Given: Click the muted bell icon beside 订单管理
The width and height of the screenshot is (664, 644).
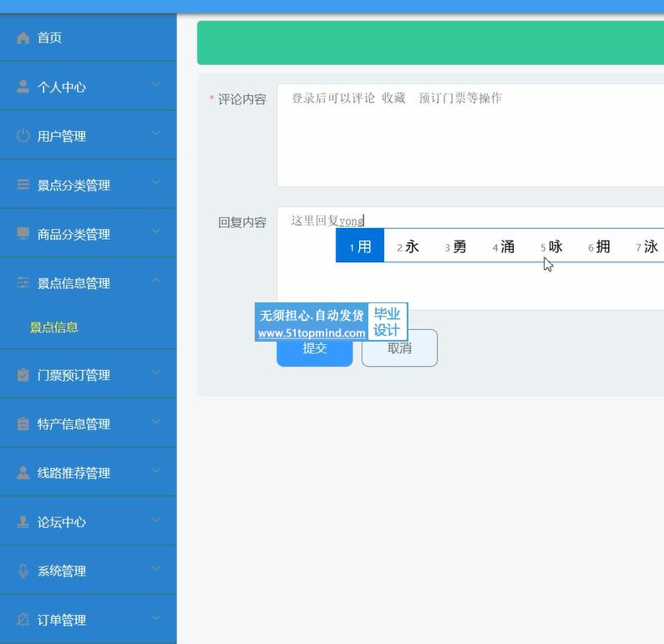Looking at the screenshot, I should [x=23, y=620].
